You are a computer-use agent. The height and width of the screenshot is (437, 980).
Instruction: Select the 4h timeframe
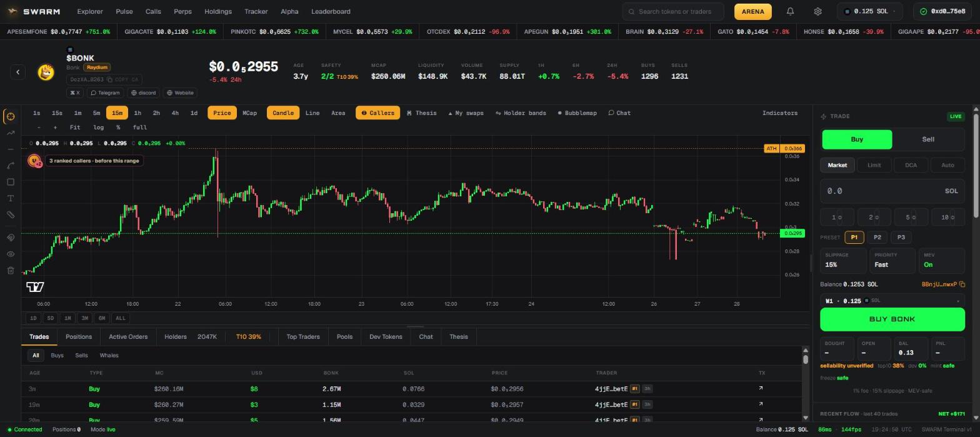pos(175,113)
